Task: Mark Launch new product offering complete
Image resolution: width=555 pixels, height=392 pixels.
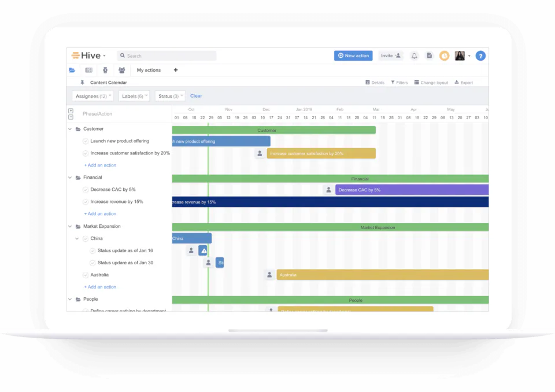Action: 85,140
